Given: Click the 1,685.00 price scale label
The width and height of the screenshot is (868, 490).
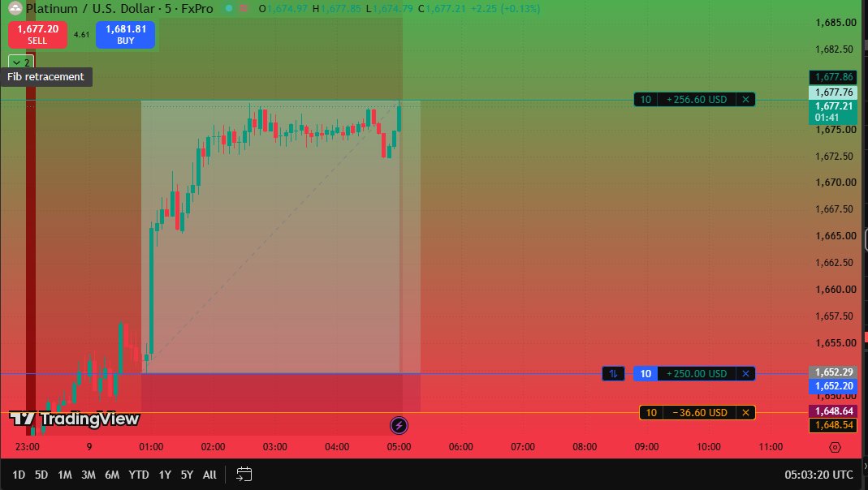Looking at the screenshot, I should 836,23.
